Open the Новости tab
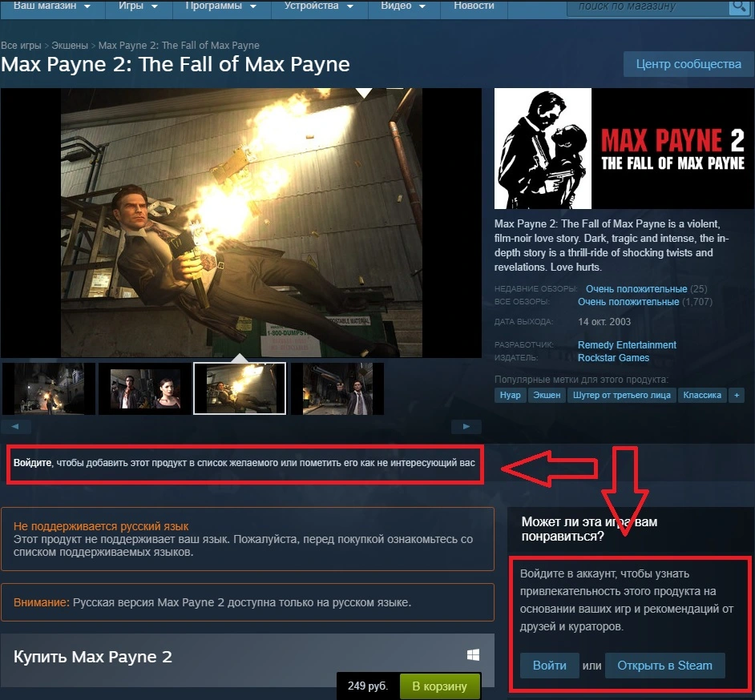The image size is (755, 700). (x=474, y=6)
